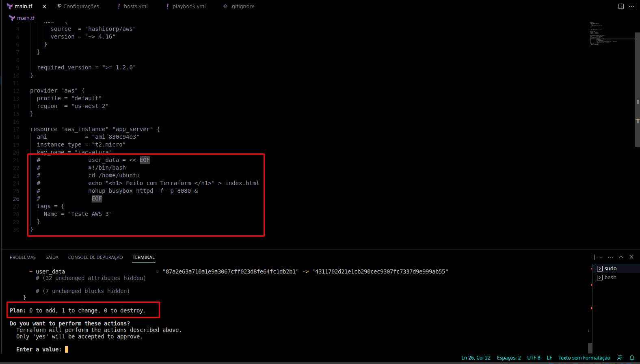
Task: Open the .gitignore tab
Action: pos(239,6)
